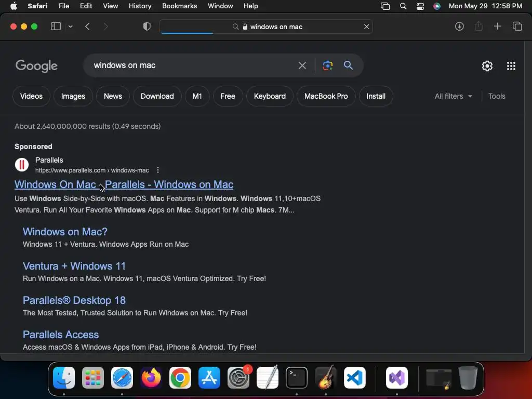
Task: Select the M1 filter chip
Action: point(197,96)
